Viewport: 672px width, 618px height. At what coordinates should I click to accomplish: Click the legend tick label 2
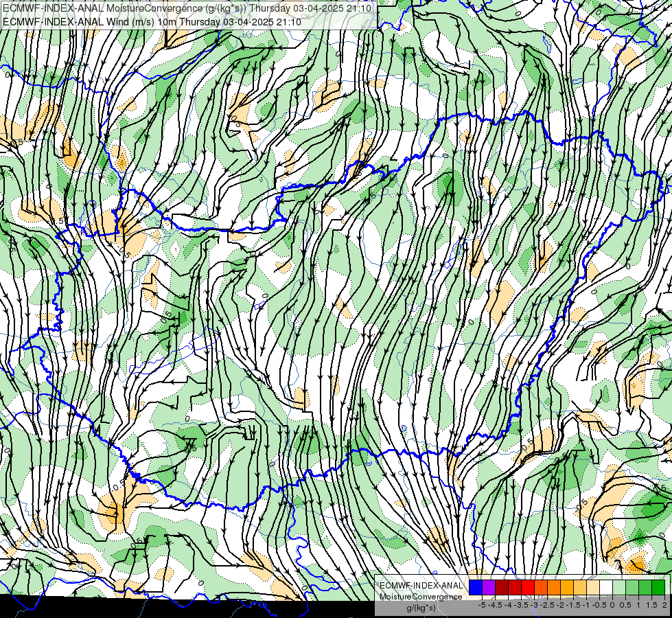click(x=664, y=605)
